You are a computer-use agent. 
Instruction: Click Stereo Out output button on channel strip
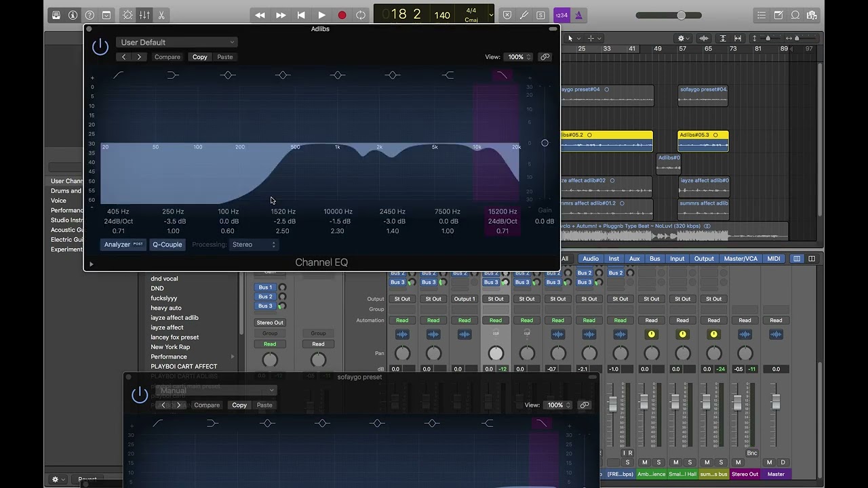pyautogui.click(x=270, y=323)
